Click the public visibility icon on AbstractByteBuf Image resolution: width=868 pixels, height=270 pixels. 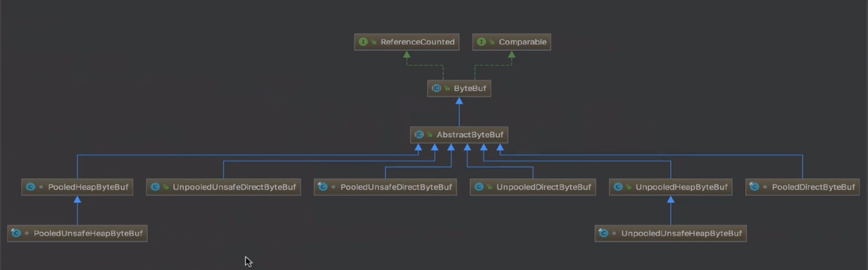[430, 135]
